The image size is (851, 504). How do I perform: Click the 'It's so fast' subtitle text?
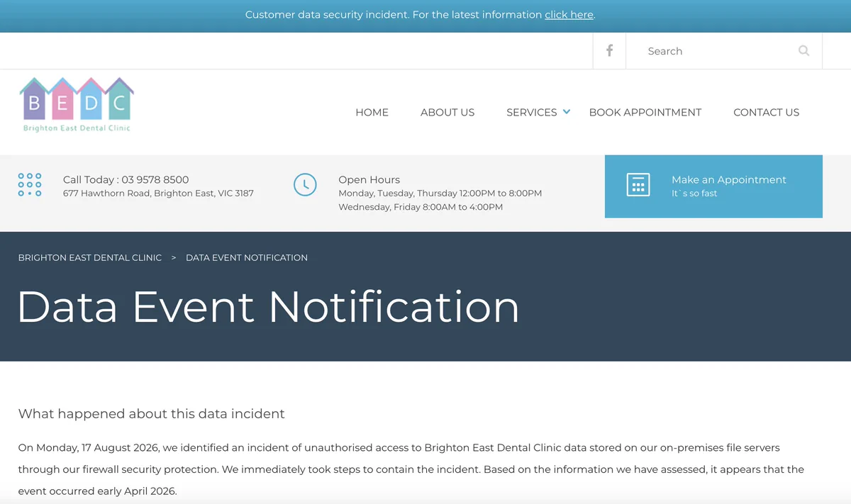pyautogui.click(x=694, y=194)
